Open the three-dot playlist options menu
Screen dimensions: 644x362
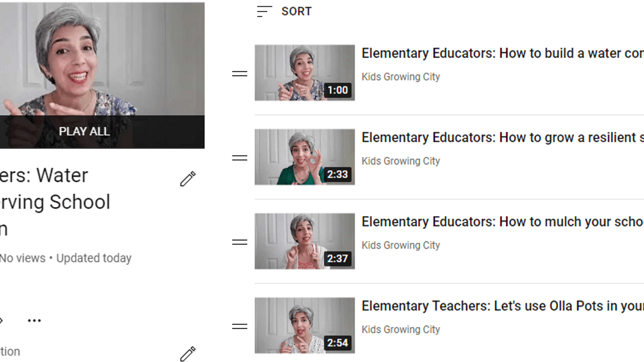click(x=34, y=321)
